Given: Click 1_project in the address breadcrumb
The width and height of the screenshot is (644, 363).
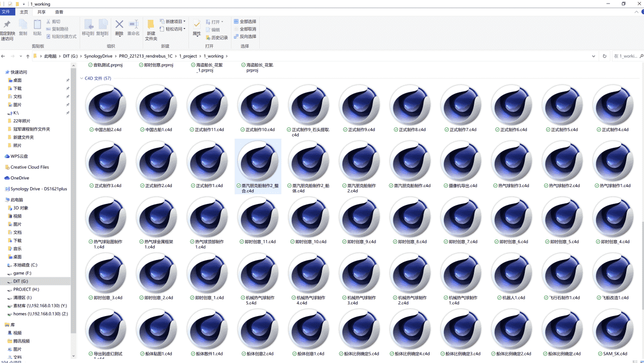Looking at the screenshot, I should (x=188, y=56).
